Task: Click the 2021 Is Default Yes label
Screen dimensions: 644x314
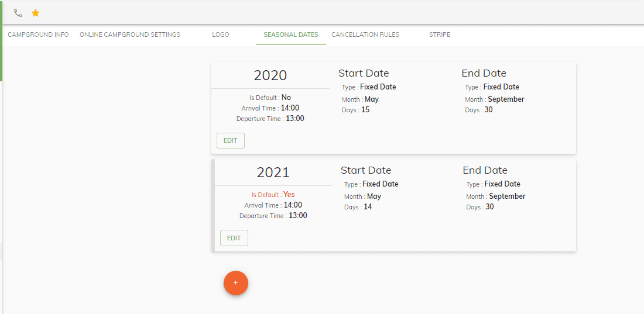Action: pos(273,195)
